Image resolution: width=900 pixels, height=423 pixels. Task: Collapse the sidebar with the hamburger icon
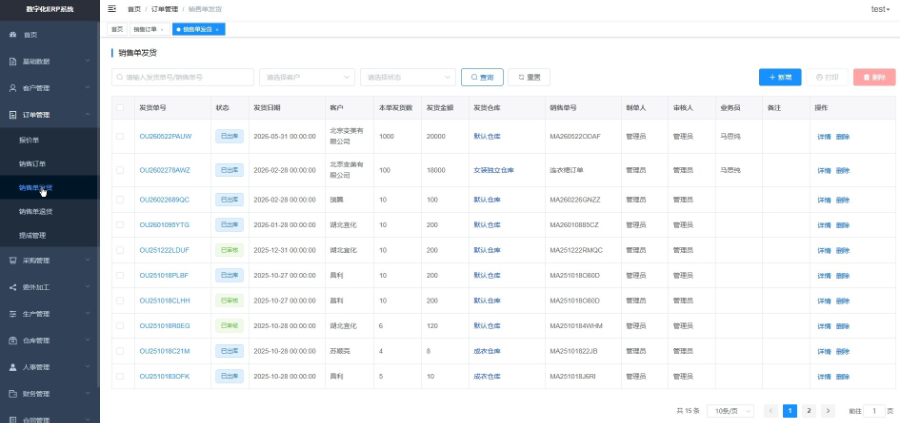[112, 9]
